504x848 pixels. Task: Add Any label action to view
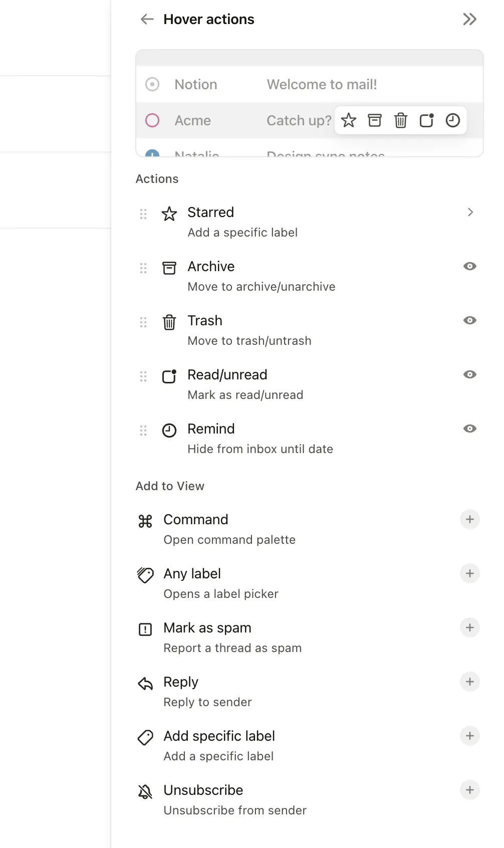[469, 573]
